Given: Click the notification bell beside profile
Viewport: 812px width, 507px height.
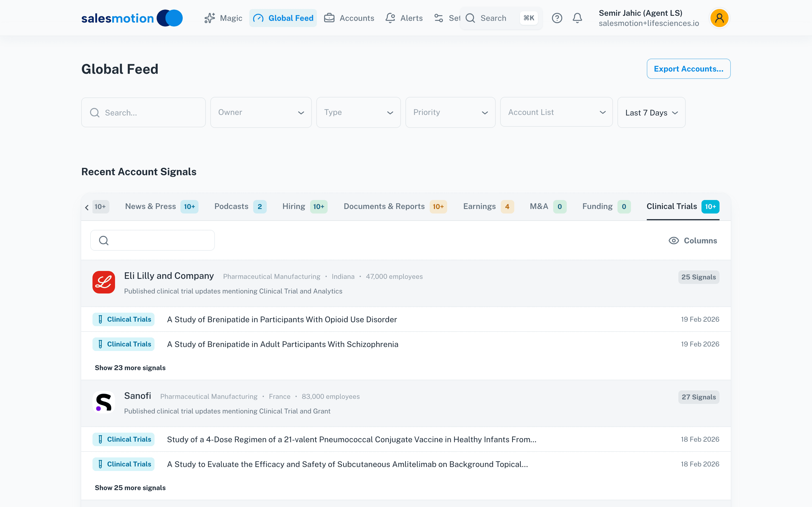Looking at the screenshot, I should coord(577,18).
